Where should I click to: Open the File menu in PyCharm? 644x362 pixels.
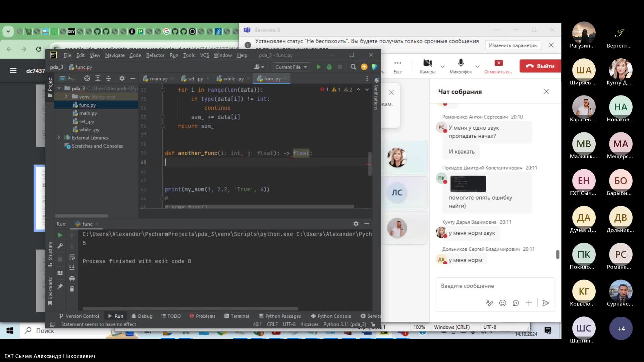click(x=67, y=55)
